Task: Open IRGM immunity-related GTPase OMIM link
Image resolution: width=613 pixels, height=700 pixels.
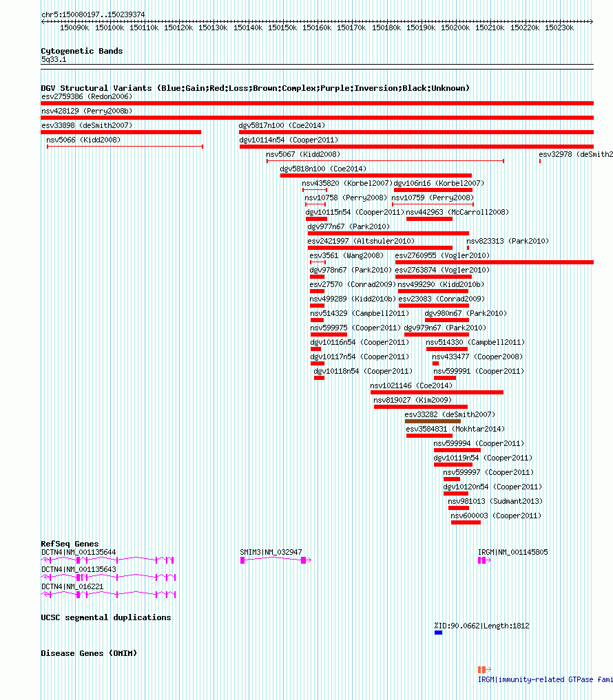Action: click(545, 679)
